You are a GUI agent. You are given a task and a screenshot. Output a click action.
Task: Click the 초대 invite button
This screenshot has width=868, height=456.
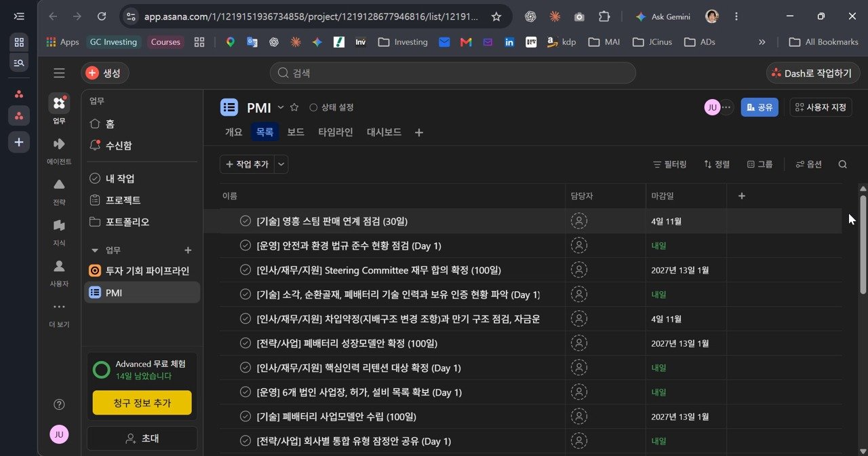point(142,438)
